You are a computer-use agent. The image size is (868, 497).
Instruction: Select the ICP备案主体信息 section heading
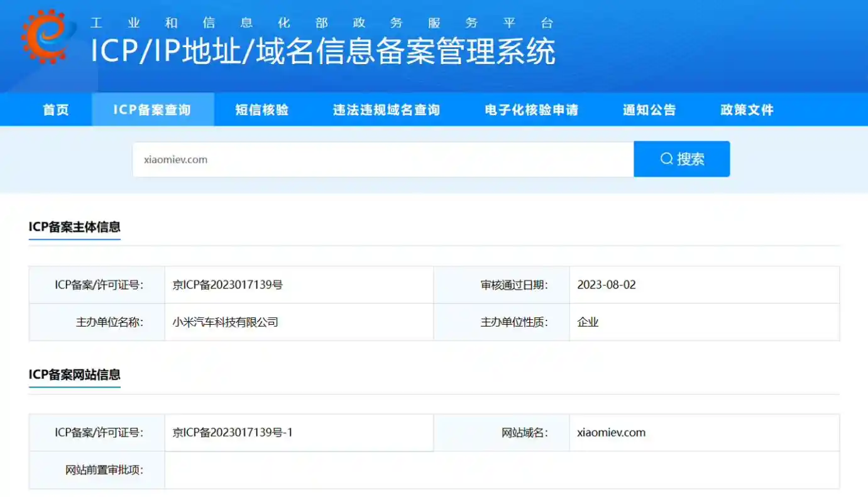74,227
